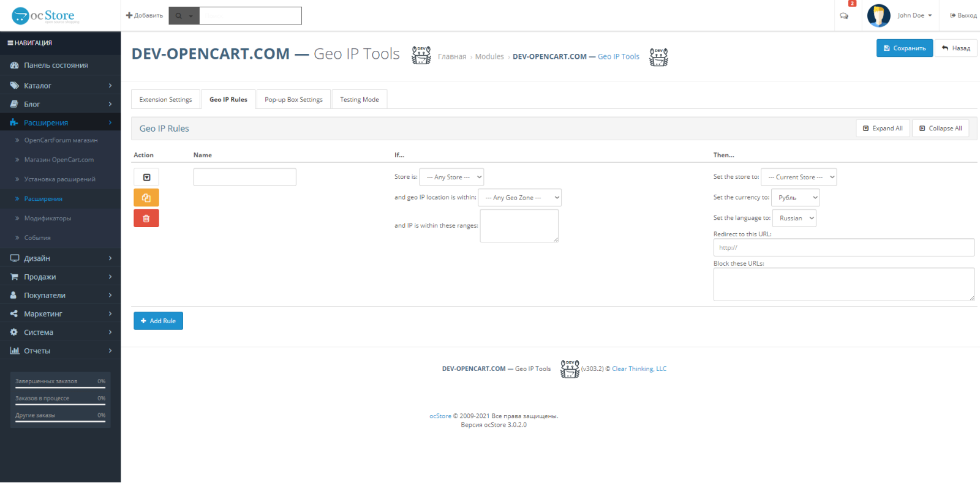Open OpenCartForum магазин submenu item

pos(61,140)
